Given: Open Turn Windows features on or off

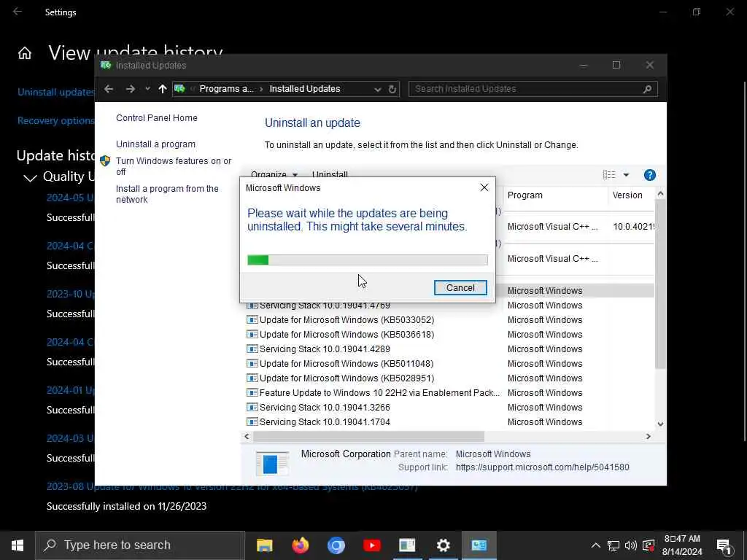Looking at the screenshot, I should coord(174,166).
